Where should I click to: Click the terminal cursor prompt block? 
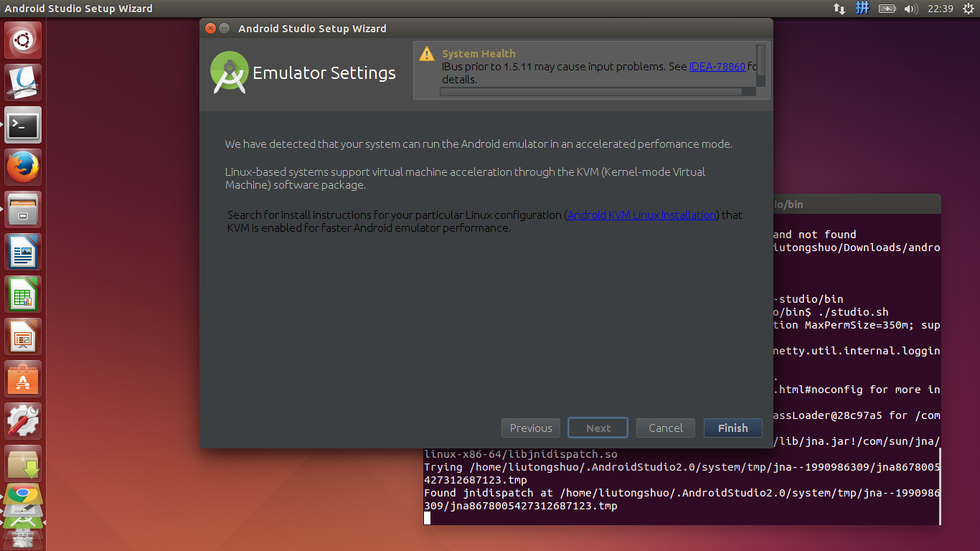(x=427, y=518)
